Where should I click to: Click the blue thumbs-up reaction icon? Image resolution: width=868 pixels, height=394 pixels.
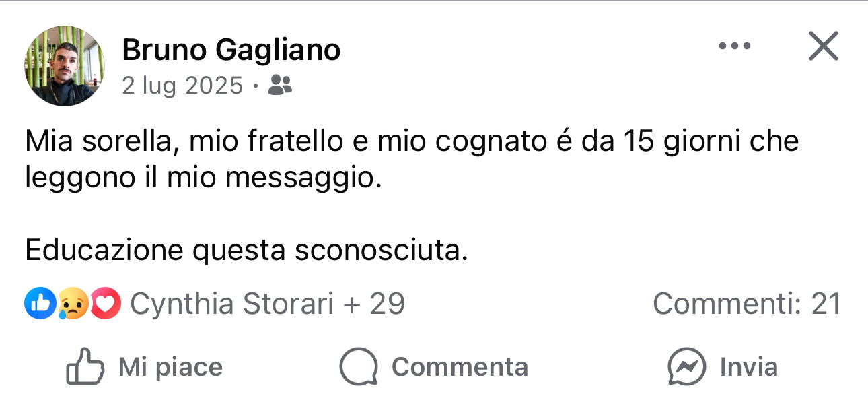pyautogui.click(x=38, y=304)
